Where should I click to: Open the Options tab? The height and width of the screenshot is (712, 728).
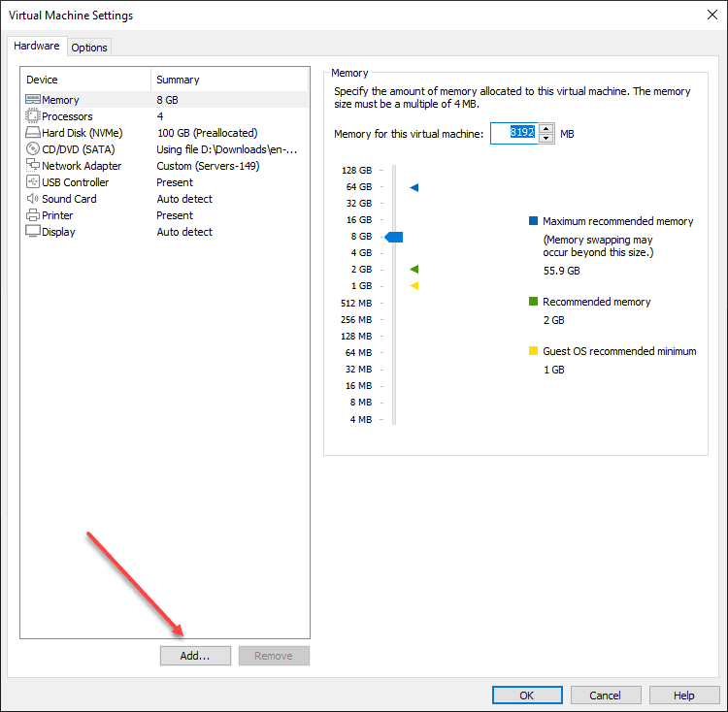coord(89,48)
